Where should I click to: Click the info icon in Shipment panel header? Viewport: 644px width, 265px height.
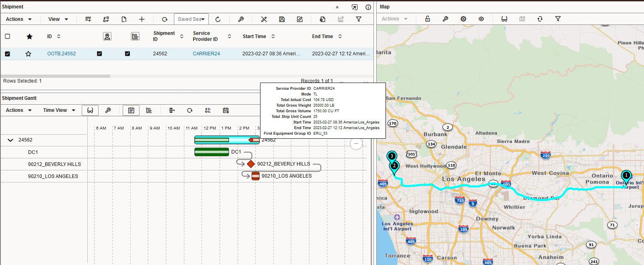coord(368,7)
